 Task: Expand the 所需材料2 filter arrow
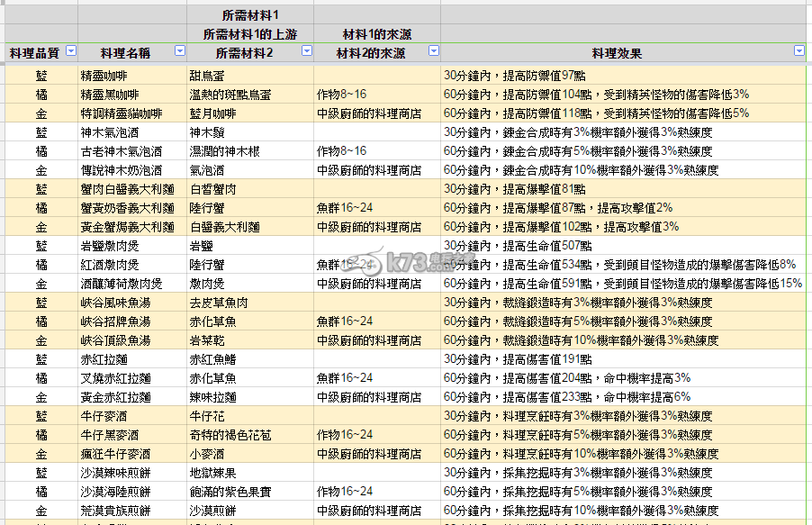point(305,52)
